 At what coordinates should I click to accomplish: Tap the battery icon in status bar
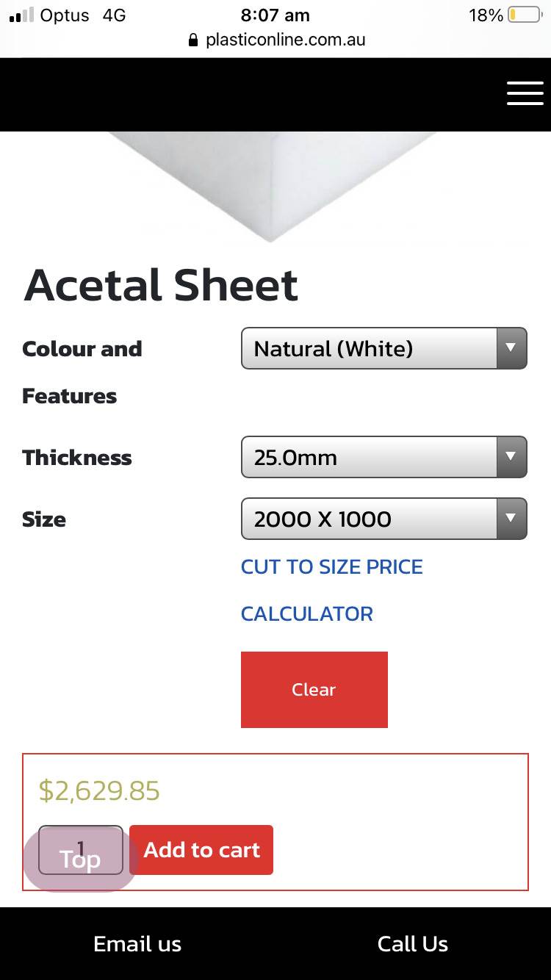(524, 15)
